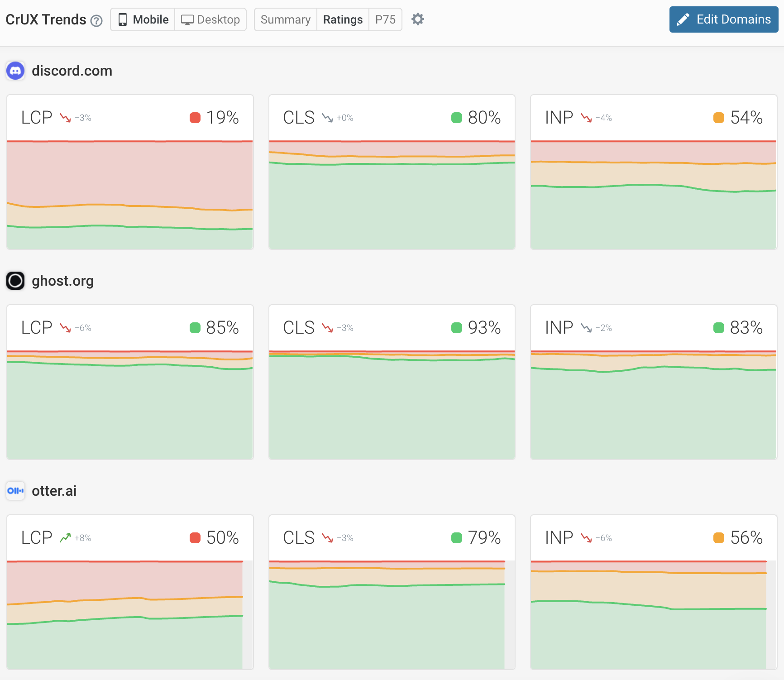This screenshot has width=784, height=680.
Task: Click the 50% value on otter.ai LCP
Action: pyautogui.click(x=222, y=538)
